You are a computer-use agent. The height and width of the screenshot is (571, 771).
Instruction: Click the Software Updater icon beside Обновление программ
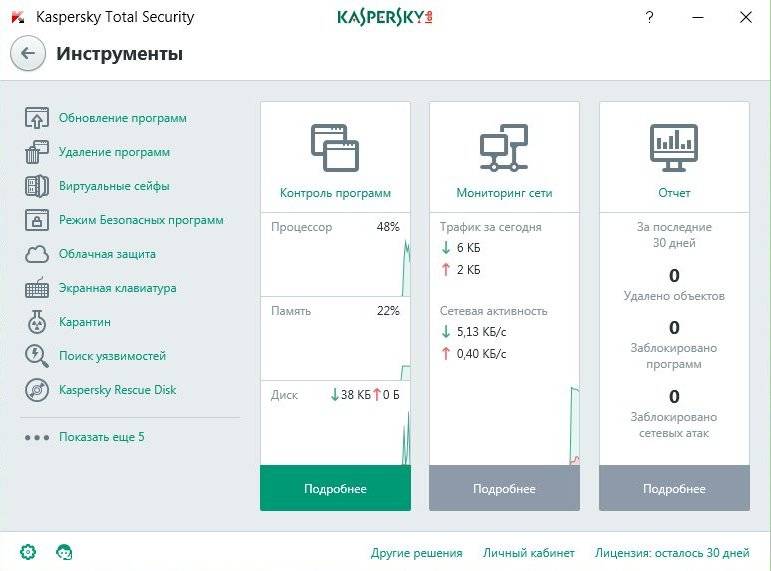pos(37,118)
